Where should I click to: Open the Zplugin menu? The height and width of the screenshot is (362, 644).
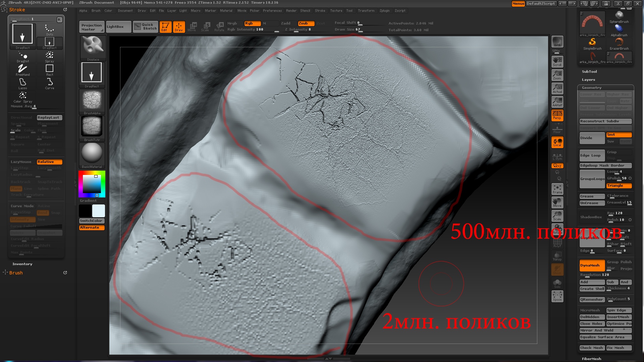(384, 11)
